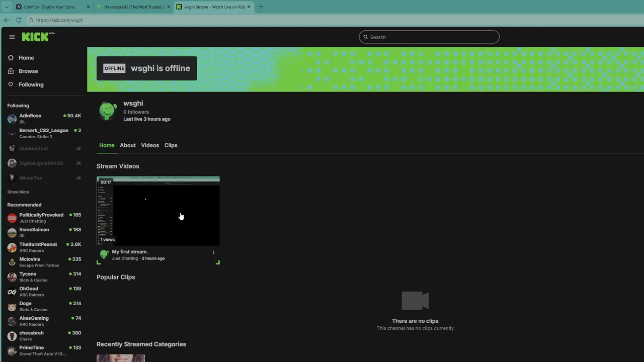This screenshot has height=362, width=644.
Task: Open recently streamed category thumbnail
Action: pyautogui.click(x=121, y=358)
